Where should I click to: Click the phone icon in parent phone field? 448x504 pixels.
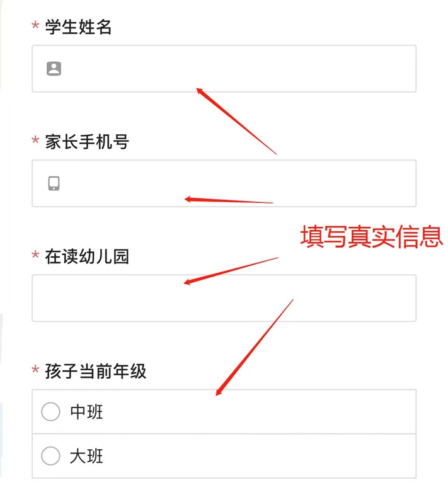(54, 183)
